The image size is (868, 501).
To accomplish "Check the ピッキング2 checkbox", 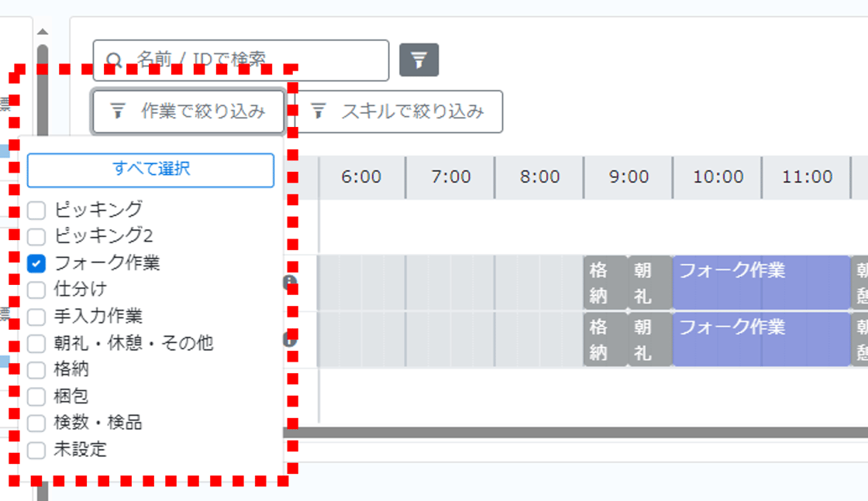I will (x=36, y=237).
